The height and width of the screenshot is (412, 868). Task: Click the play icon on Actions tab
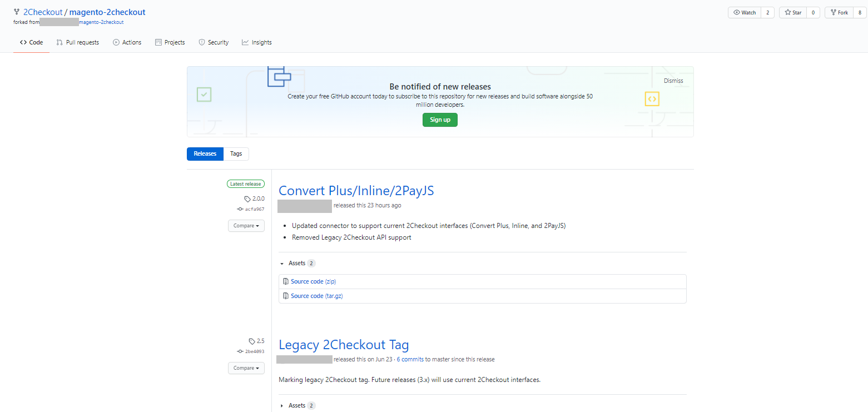pyautogui.click(x=116, y=42)
